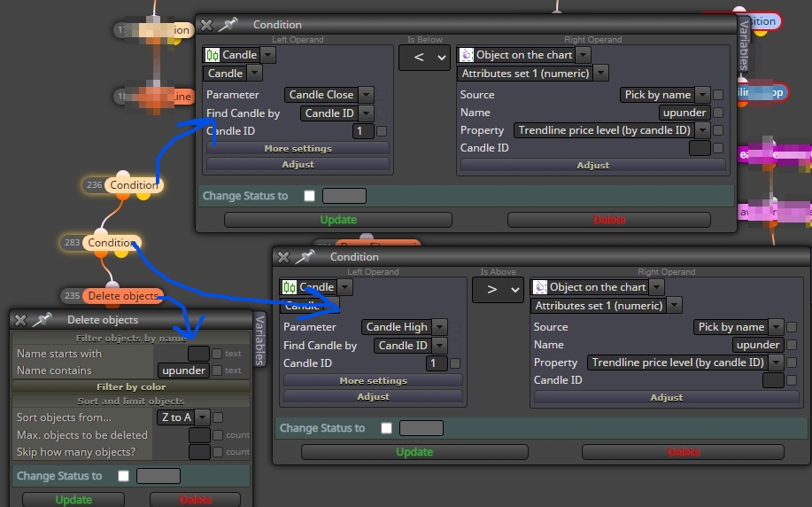
Task: Click left operand Adjust in upper Condition
Action: [298, 164]
